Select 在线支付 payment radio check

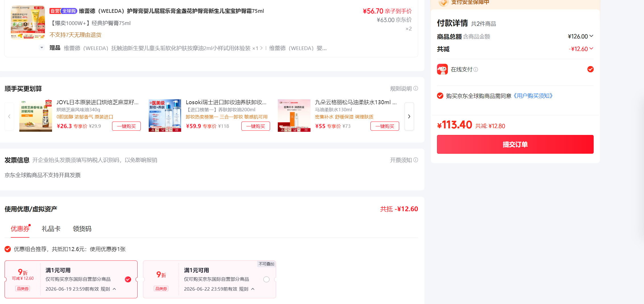(590, 69)
